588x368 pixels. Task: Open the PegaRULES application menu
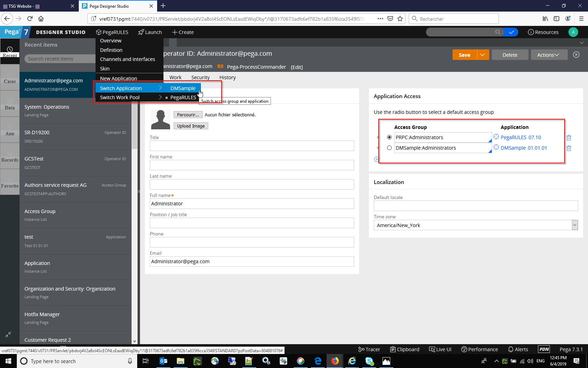[112, 32]
